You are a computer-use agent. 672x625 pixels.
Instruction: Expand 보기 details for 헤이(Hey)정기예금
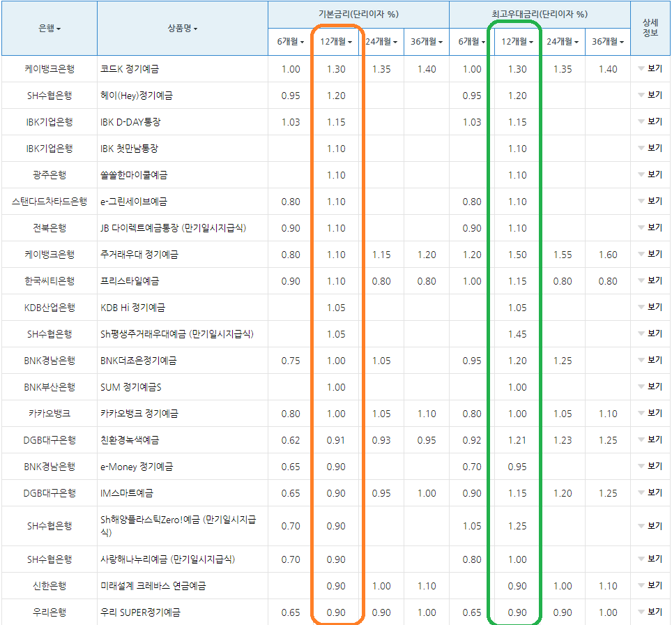pos(650,96)
